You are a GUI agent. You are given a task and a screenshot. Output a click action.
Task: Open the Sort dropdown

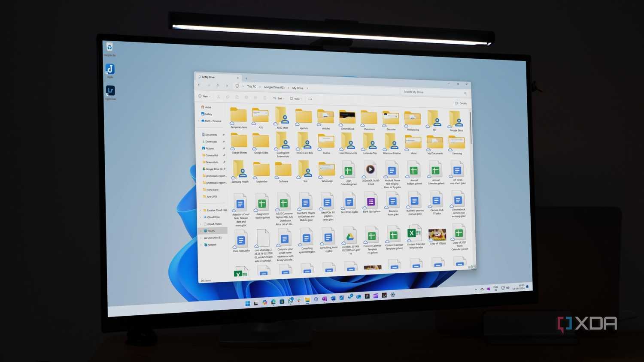279,98
